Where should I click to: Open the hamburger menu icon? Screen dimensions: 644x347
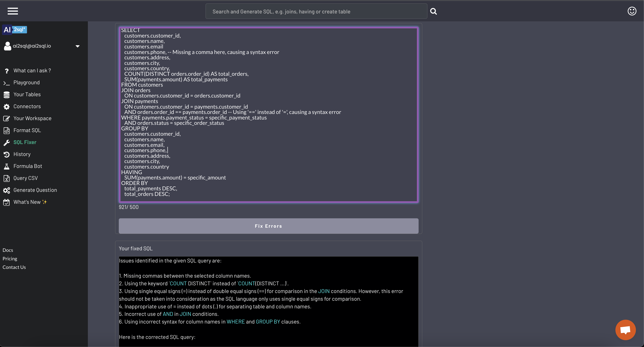[13, 11]
